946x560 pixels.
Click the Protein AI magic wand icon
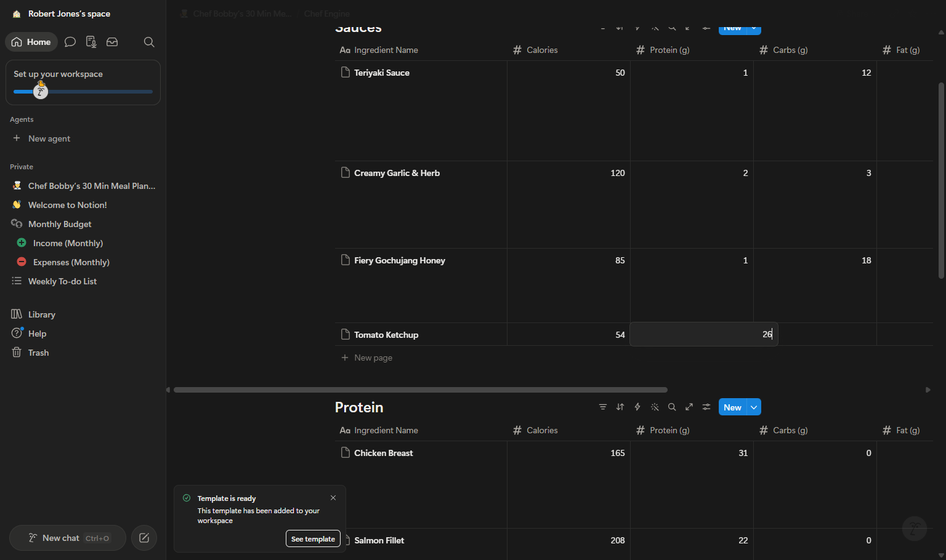click(x=655, y=407)
